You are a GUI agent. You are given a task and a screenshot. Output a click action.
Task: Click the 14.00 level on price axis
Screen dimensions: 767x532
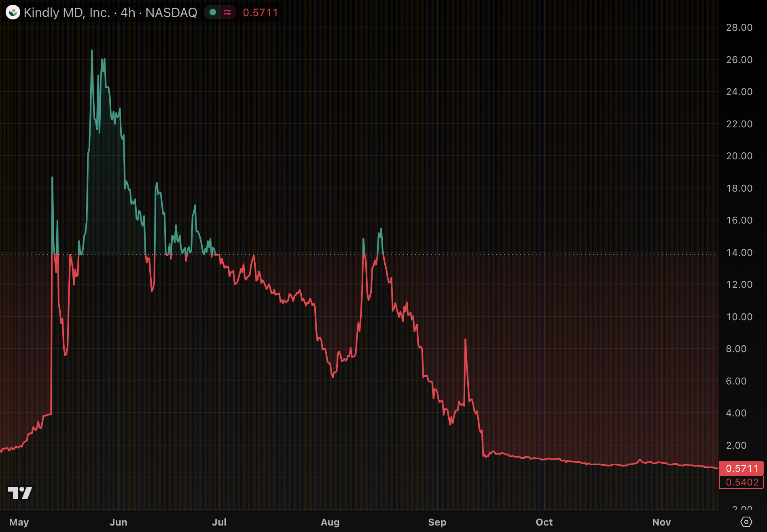point(739,253)
